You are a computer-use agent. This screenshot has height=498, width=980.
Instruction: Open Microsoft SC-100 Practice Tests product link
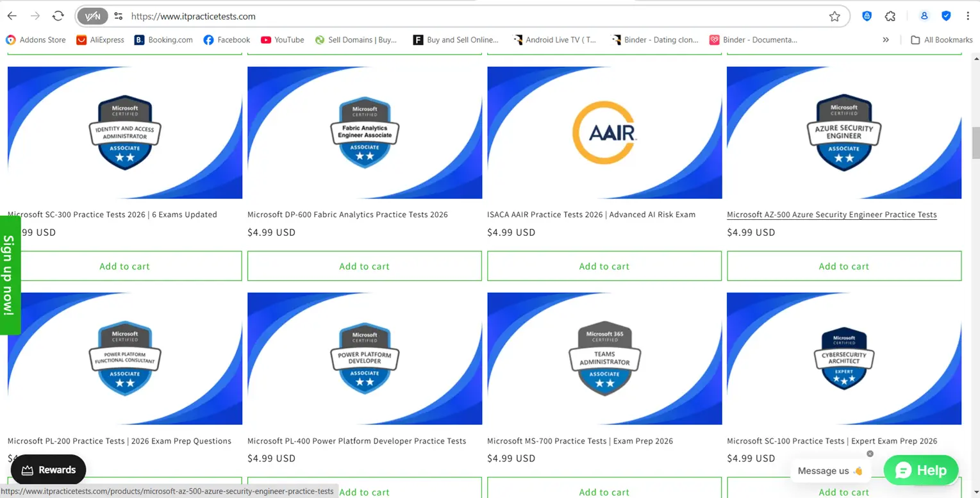click(832, 441)
